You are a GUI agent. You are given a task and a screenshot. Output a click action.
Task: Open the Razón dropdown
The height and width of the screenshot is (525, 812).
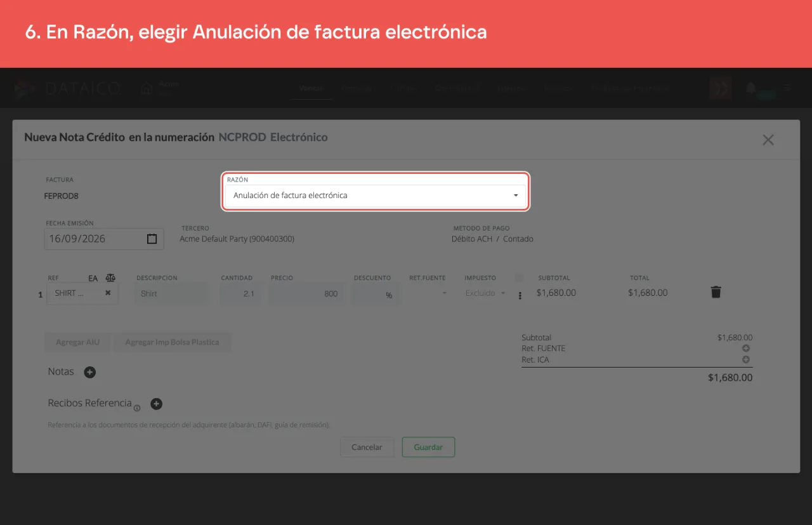point(376,196)
